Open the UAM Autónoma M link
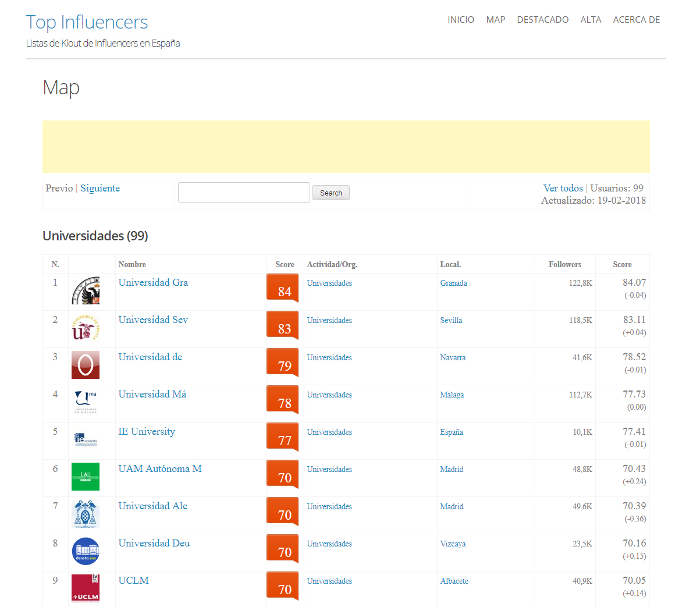Screen dimensions: 700x607 coord(160,468)
